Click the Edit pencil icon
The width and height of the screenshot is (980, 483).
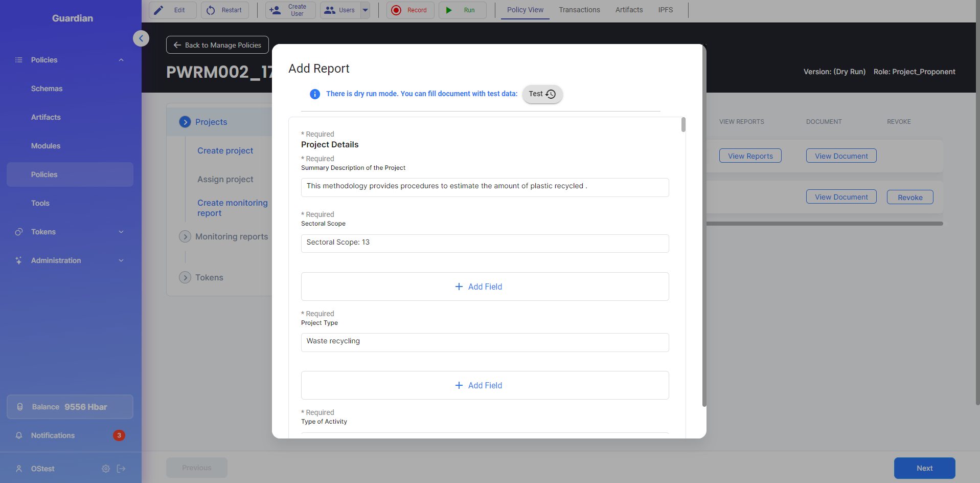click(159, 10)
